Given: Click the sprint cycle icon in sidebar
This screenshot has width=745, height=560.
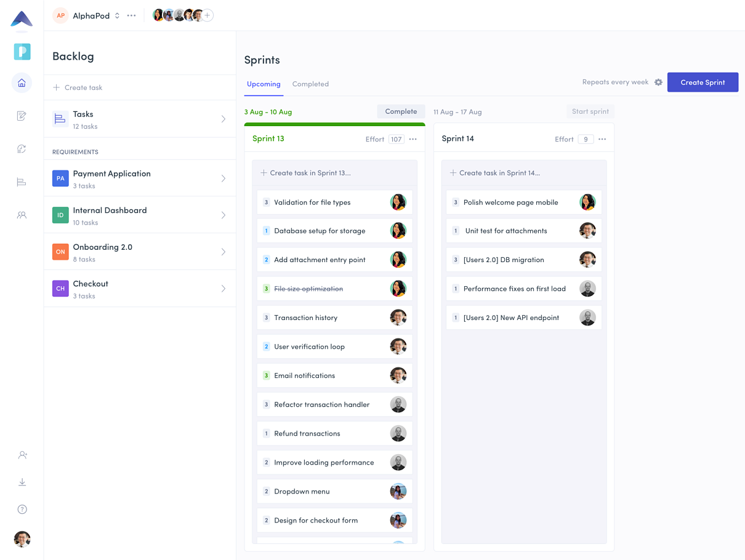Looking at the screenshot, I should (x=22, y=149).
